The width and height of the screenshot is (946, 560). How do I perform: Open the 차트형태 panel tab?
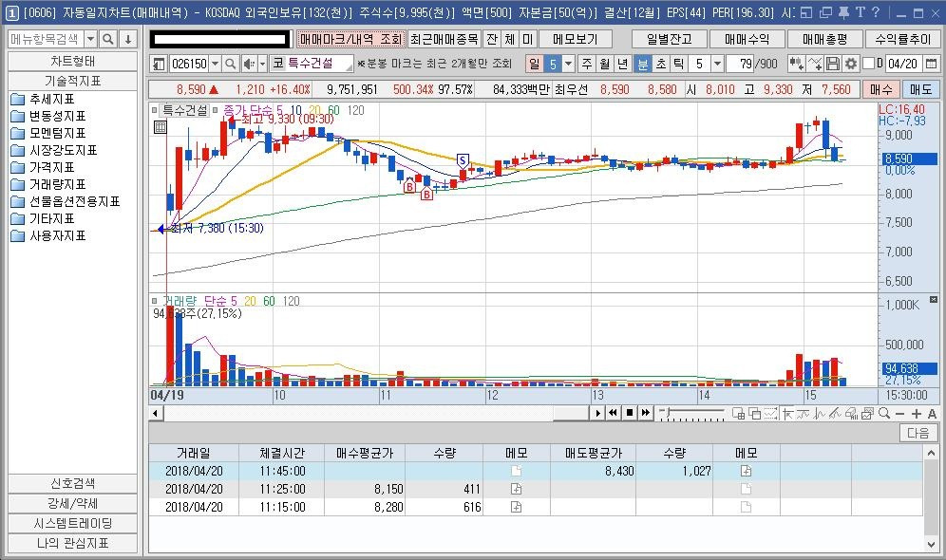point(72,61)
